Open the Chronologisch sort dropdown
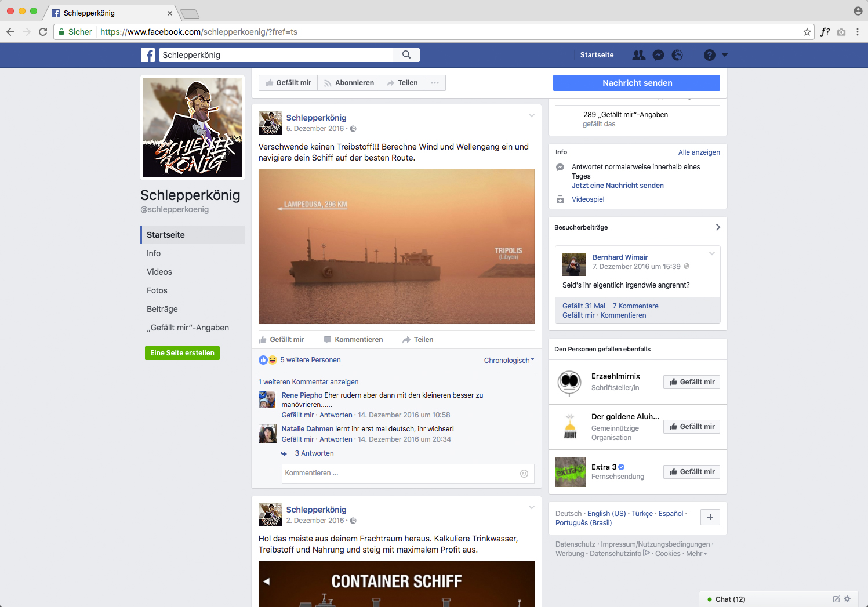868x607 pixels. coord(509,361)
